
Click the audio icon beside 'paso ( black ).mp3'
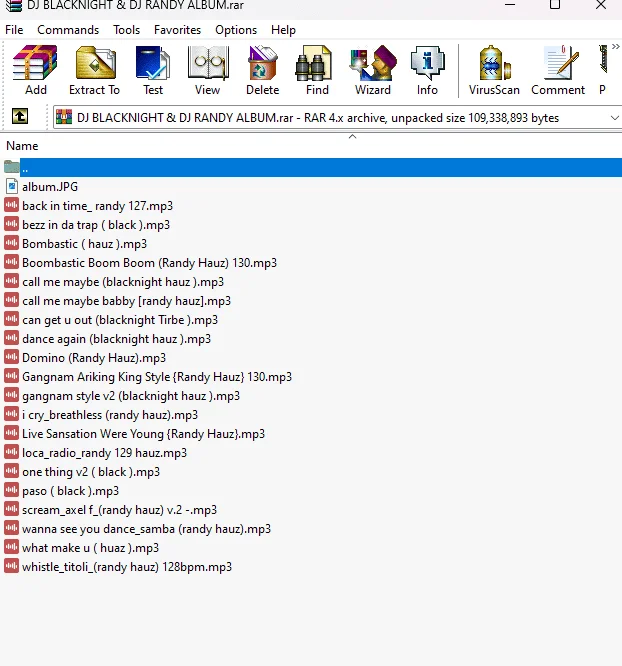pos(11,490)
